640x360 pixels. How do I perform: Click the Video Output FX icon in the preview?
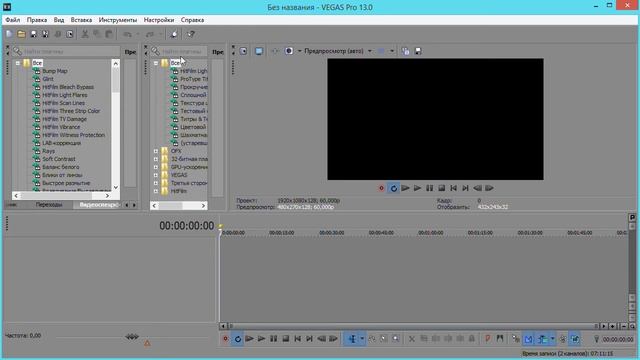[x=275, y=51]
